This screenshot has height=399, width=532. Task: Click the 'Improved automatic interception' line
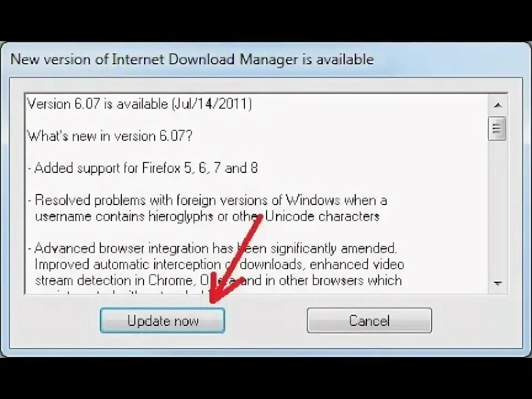(x=219, y=265)
